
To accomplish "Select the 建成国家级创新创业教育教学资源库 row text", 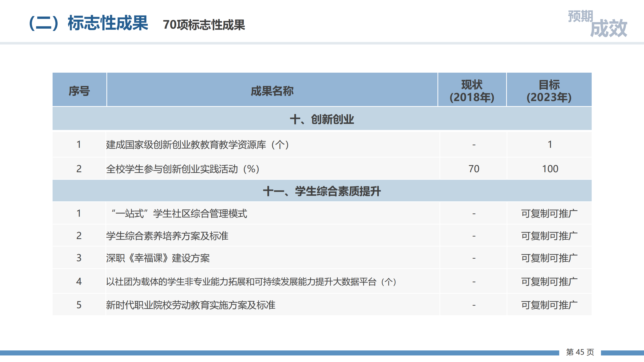I will tap(197, 145).
